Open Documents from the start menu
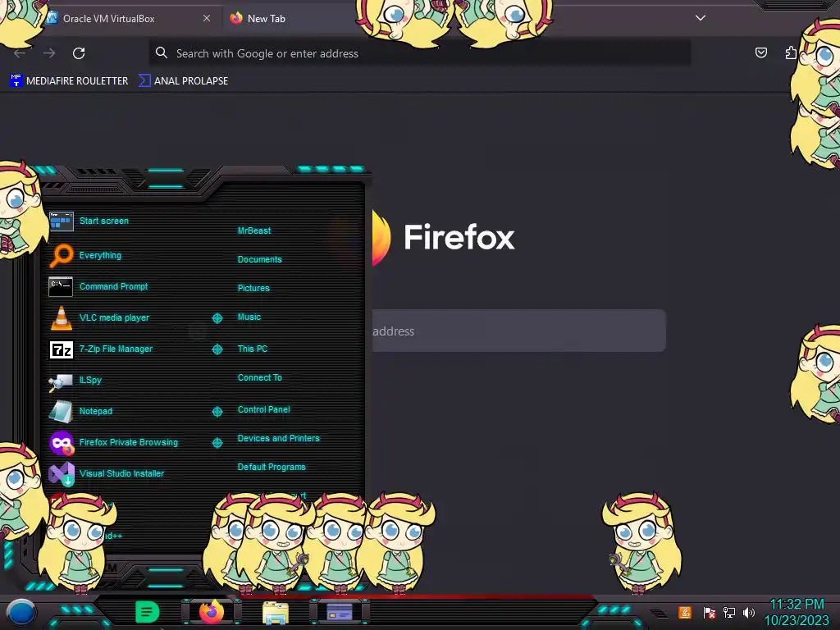 (260, 259)
